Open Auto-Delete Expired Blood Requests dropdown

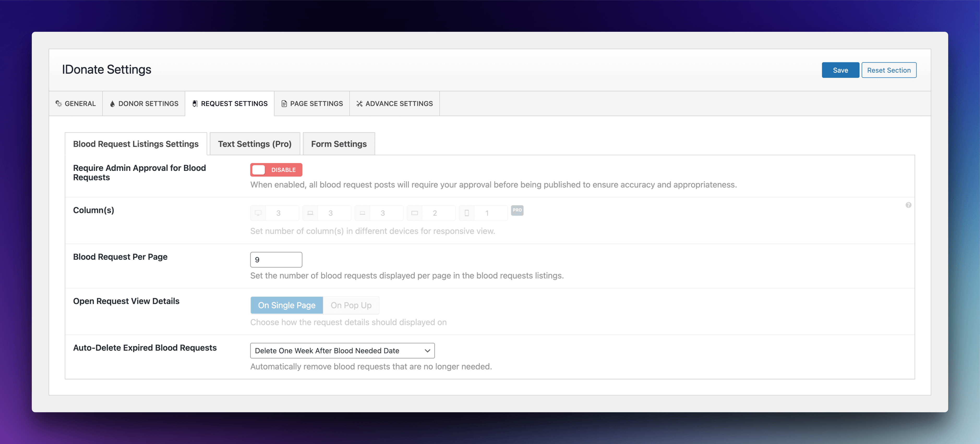click(x=342, y=350)
